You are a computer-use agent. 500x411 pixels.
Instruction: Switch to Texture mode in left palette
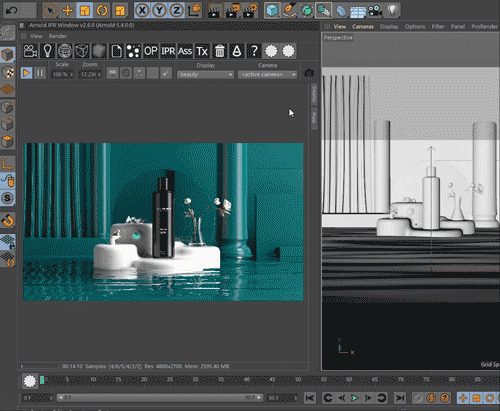click(8, 72)
